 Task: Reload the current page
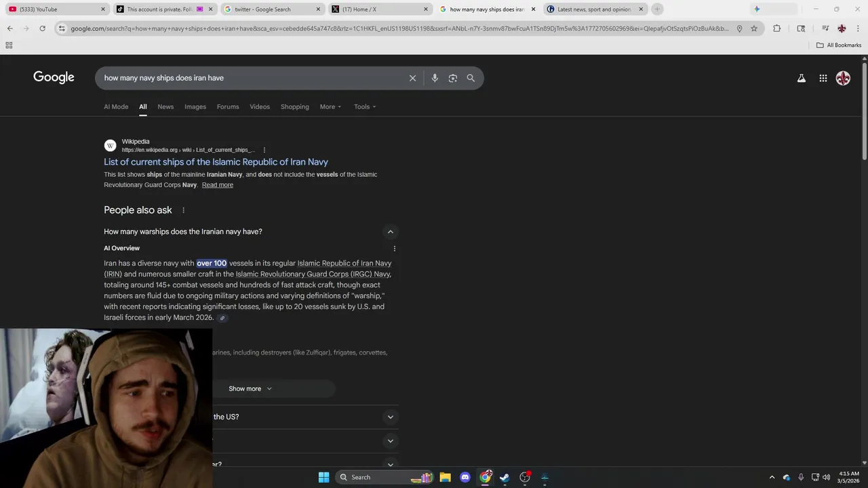[x=42, y=28]
